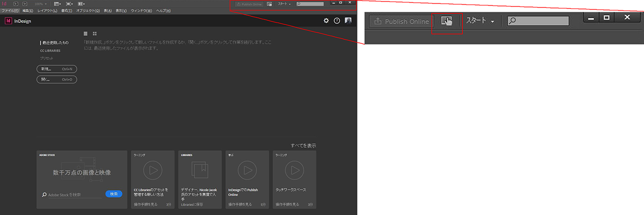Open the スタート workspace dropdown in the InDesign window

(284, 3)
